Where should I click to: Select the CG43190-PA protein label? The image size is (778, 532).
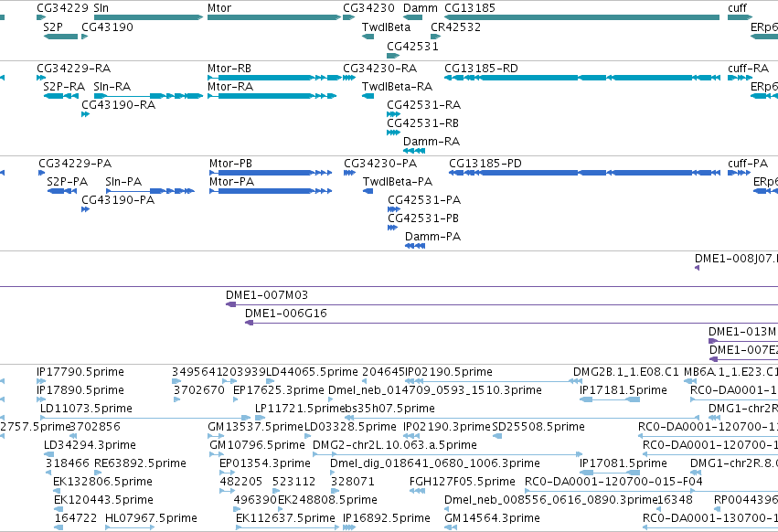[x=118, y=200]
